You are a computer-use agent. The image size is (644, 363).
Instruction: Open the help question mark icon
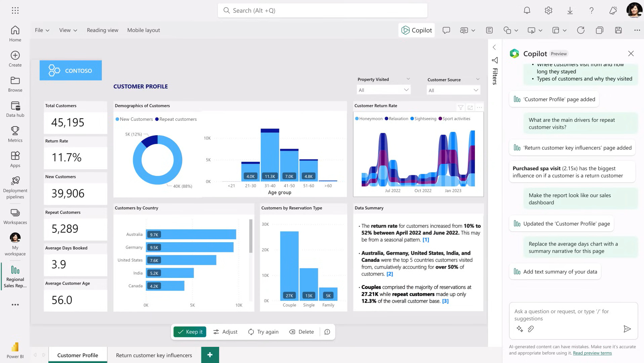[x=592, y=10]
